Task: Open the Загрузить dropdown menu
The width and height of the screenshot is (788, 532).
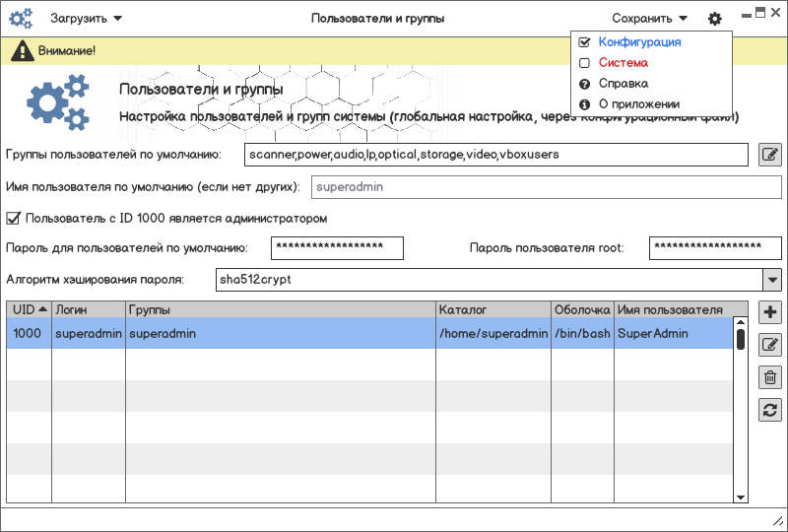Action: click(x=87, y=18)
